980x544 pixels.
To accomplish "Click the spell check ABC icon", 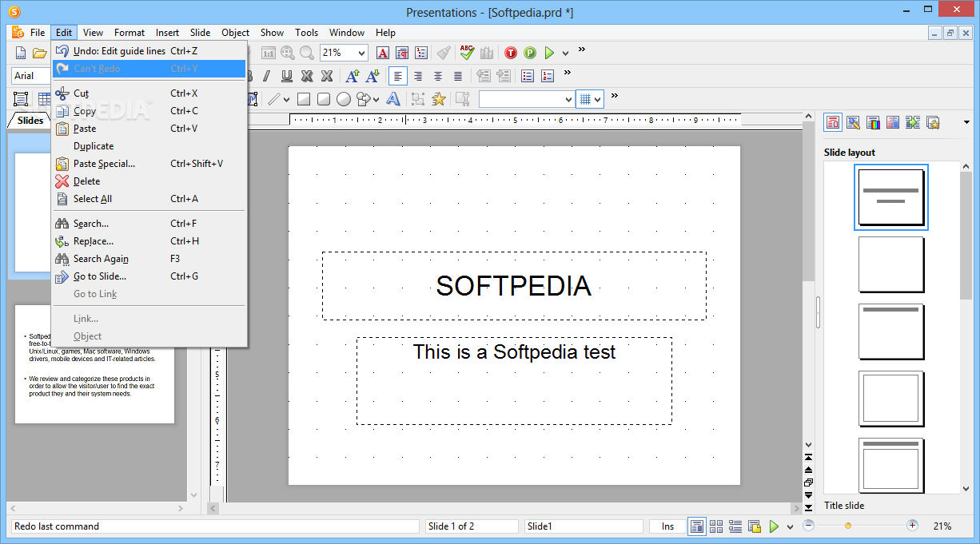I will (467, 53).
